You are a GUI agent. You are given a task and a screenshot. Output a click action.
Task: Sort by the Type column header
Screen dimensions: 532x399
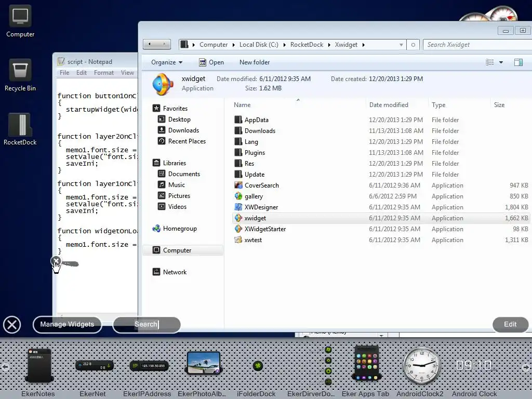click(438, 105)
